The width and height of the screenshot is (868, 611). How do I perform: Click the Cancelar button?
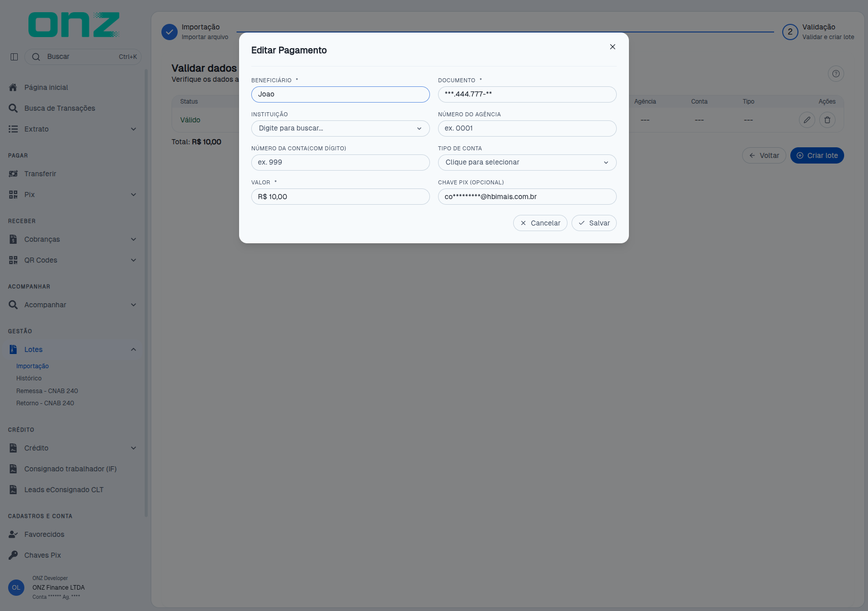coord(540,223)
